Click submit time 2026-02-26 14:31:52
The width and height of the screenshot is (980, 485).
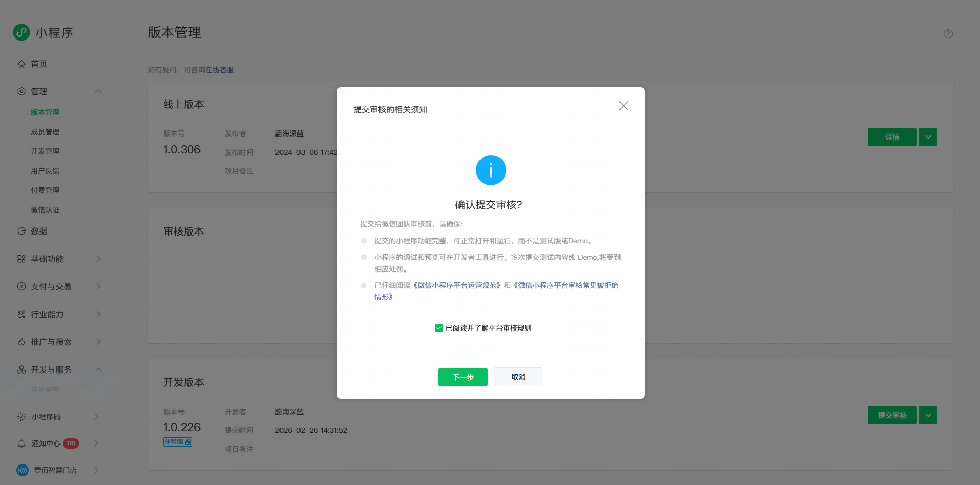[311, 430]
